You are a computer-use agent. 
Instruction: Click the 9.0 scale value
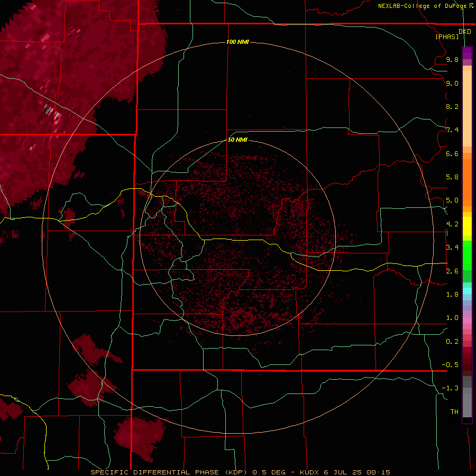coord(452,84)
